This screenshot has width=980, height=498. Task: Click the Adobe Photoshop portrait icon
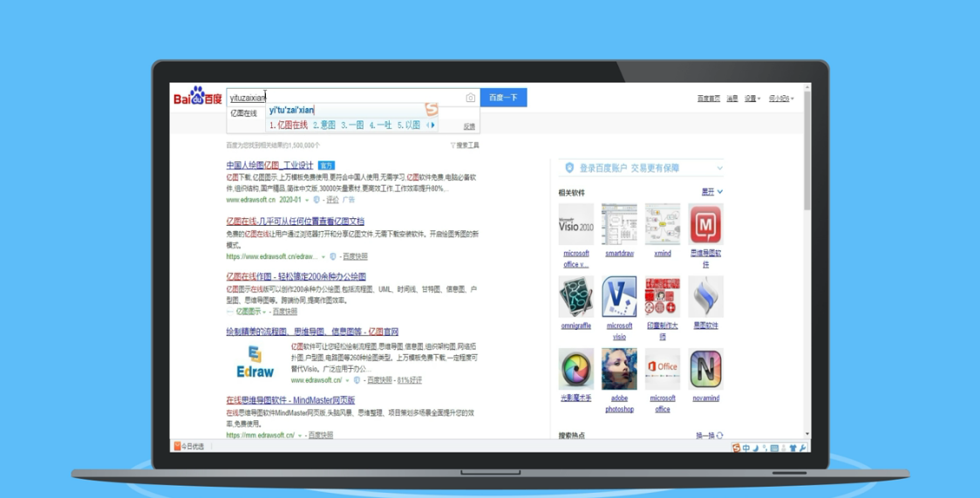[619, 369]
